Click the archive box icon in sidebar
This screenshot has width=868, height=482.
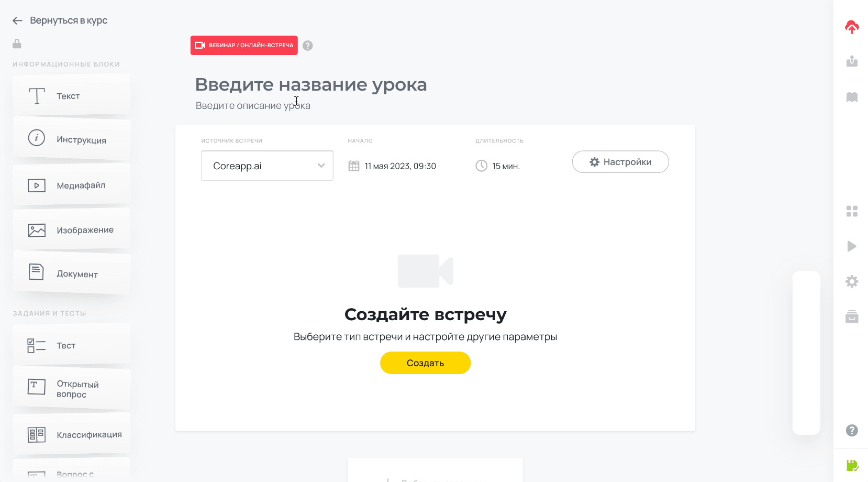(852, 316)
